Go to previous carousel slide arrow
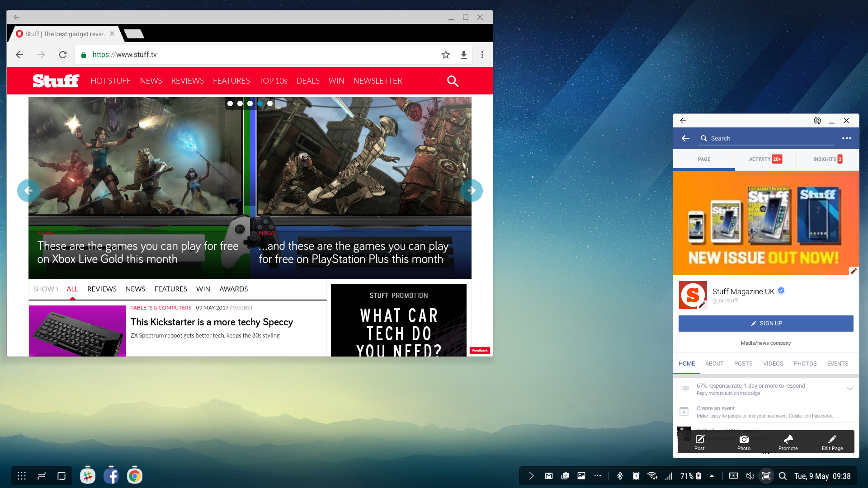 pyautogui.click(x=28, y=191)
